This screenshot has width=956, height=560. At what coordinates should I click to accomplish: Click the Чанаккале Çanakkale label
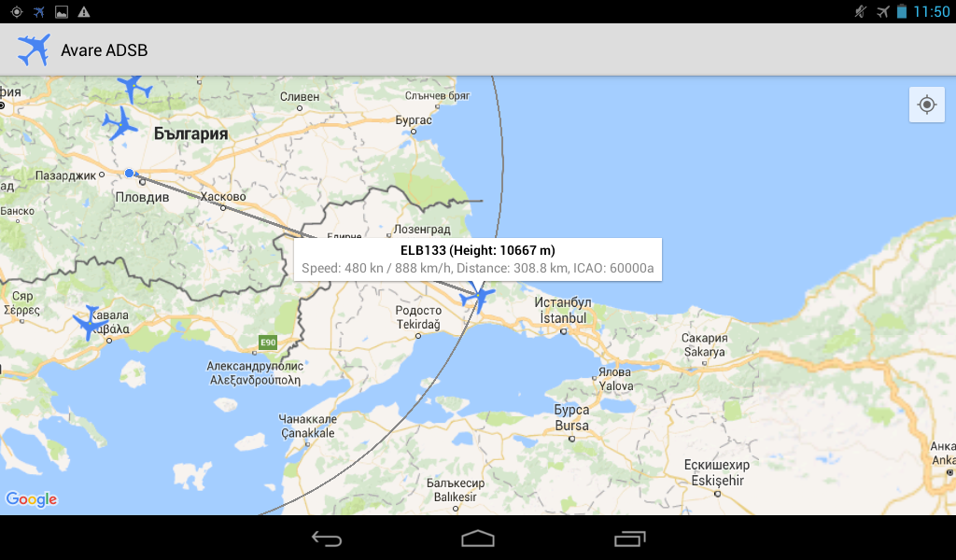(308, 426)
